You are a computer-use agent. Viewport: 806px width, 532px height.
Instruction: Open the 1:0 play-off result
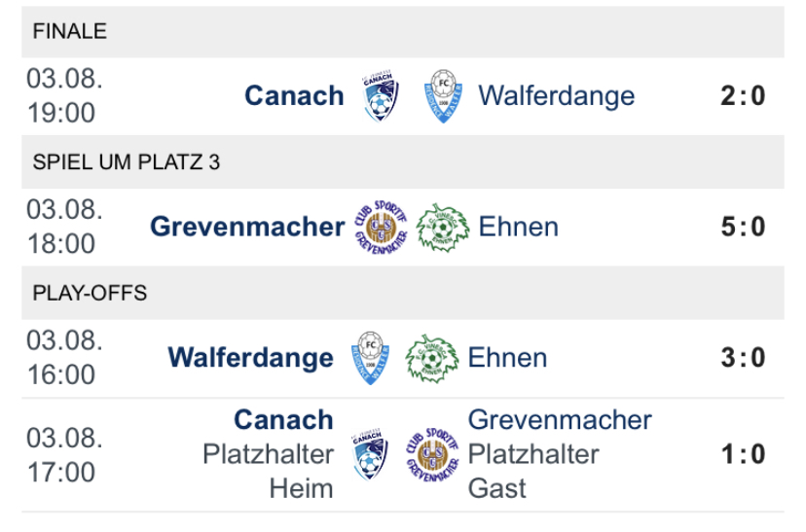(x=743, y=454)
